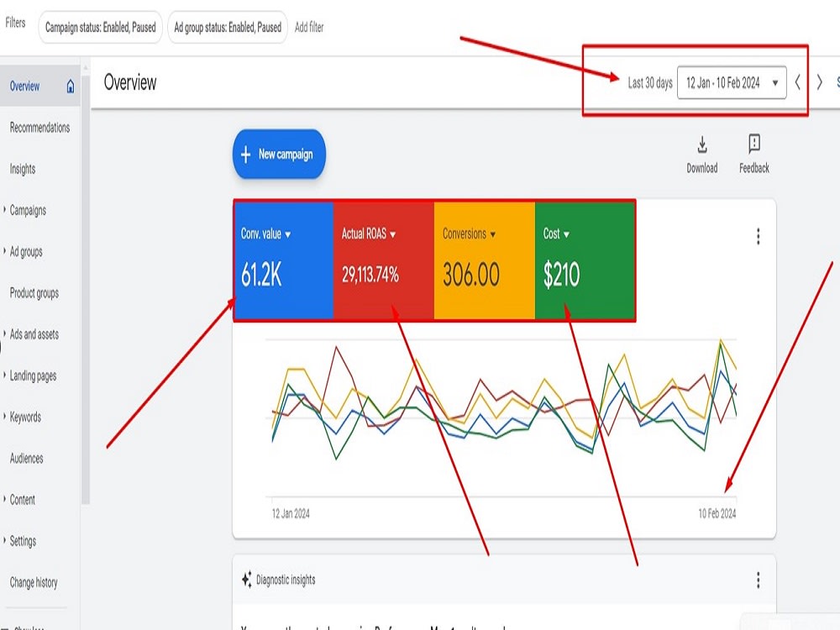Select the blue Conv. value 61.2K tile

[x=284, y=261]
